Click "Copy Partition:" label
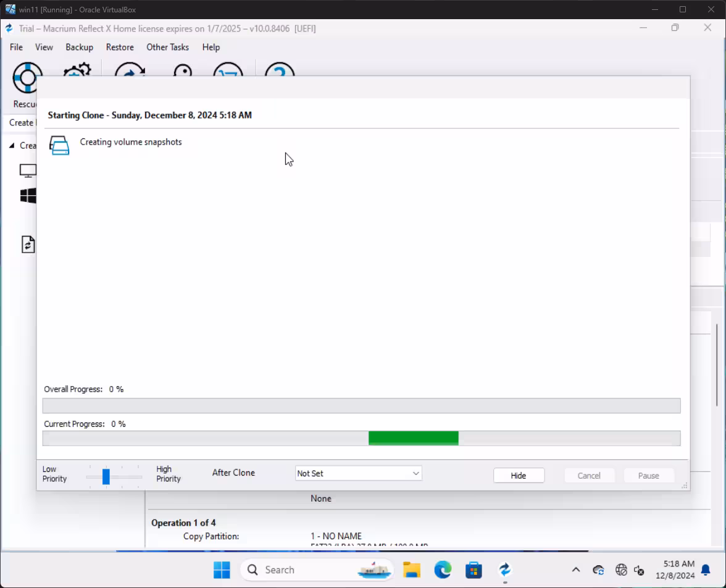726x588 pixels. 211,536
